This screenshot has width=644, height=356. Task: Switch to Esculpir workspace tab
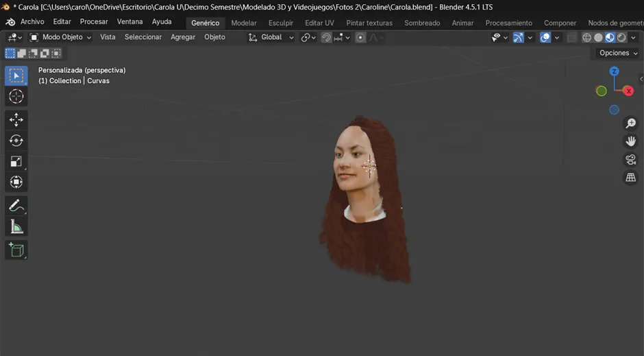[x=281, y=23]
